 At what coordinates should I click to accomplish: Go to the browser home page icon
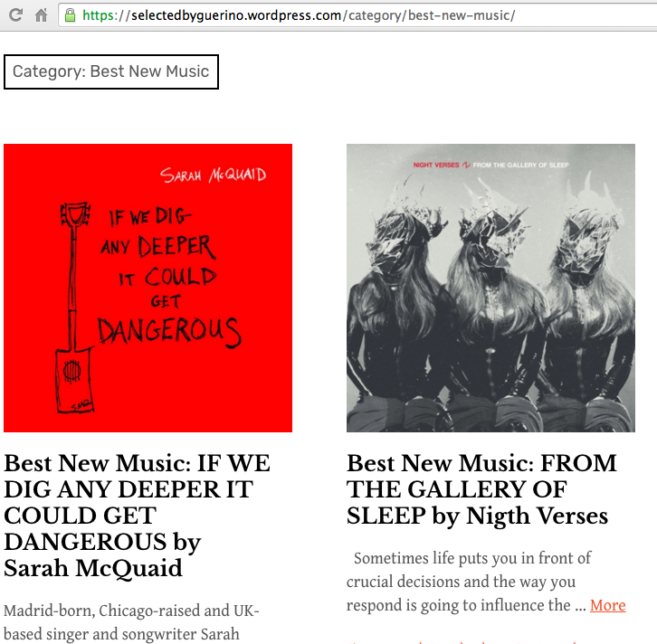pyautogui.click(x=41, y=15)
